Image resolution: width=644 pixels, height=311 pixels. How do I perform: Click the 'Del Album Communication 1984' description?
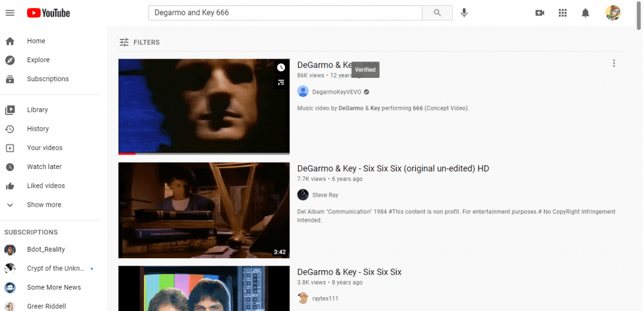(x=457, y=216)
